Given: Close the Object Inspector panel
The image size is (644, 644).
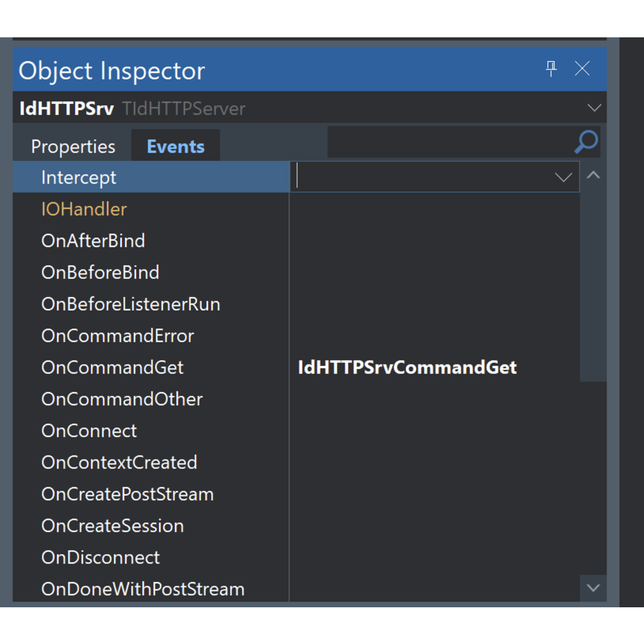Looking at the screenshot, I should (582, 69).
